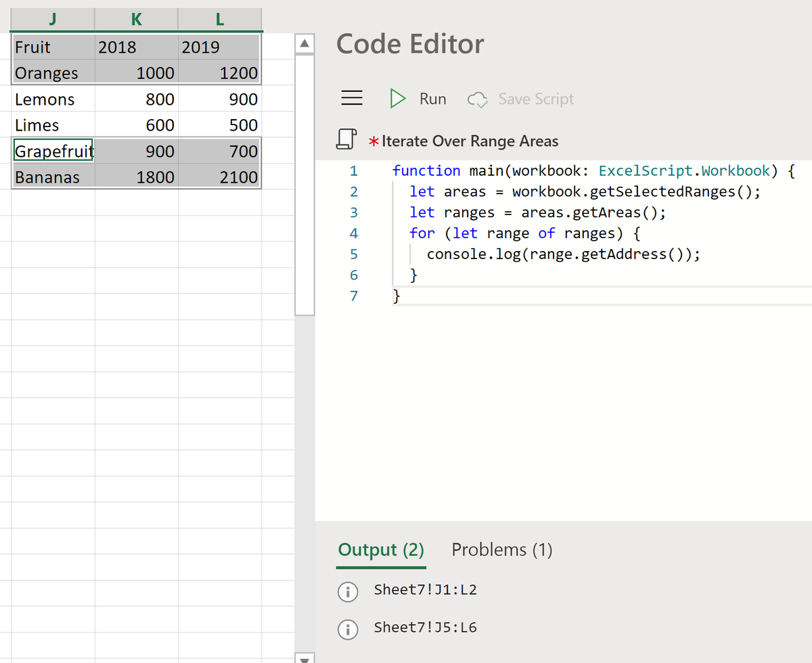Click the Save Script cloud icon
This screenshot has height=663, width=812.
click(478, 99)
